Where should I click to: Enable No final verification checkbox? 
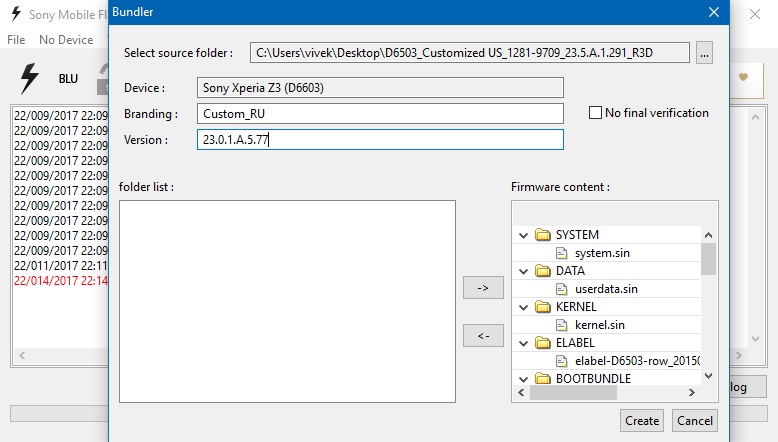point(595,113)
